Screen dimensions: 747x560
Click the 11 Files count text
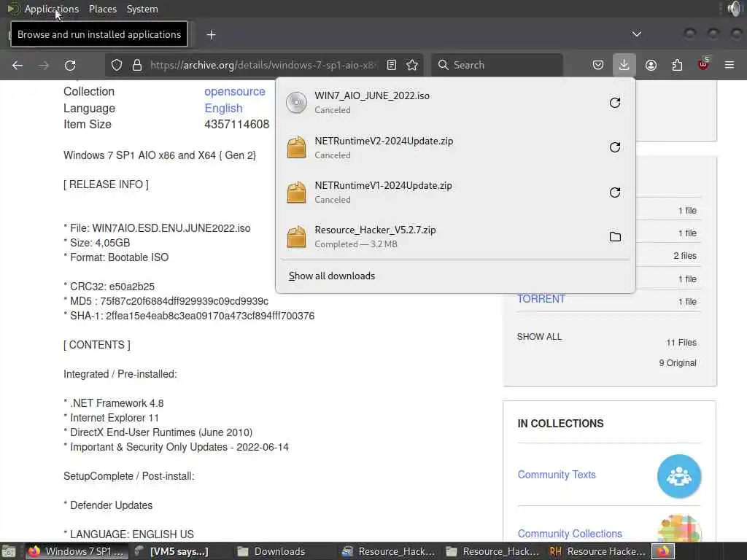(681, 343)
